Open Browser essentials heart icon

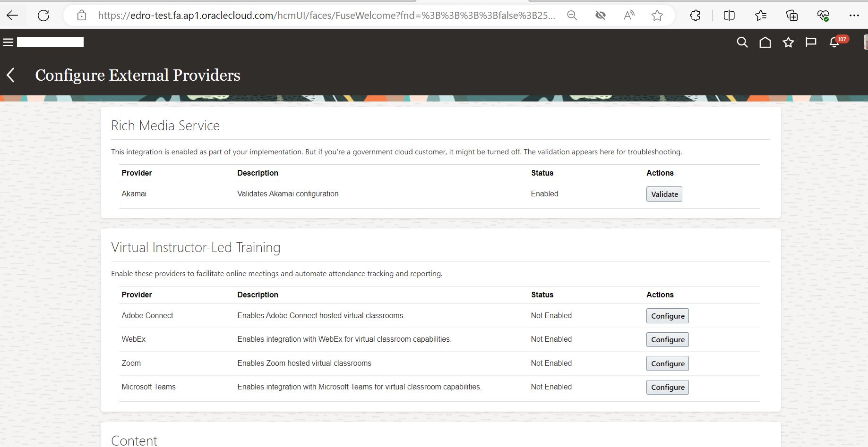tap(823, 16)
